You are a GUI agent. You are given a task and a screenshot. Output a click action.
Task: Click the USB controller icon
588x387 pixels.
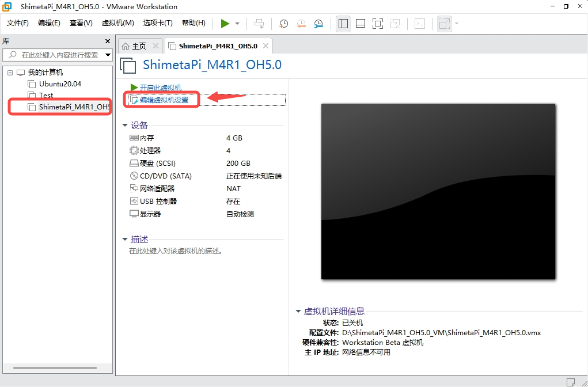pyautogui.click(x=134, y=201)
